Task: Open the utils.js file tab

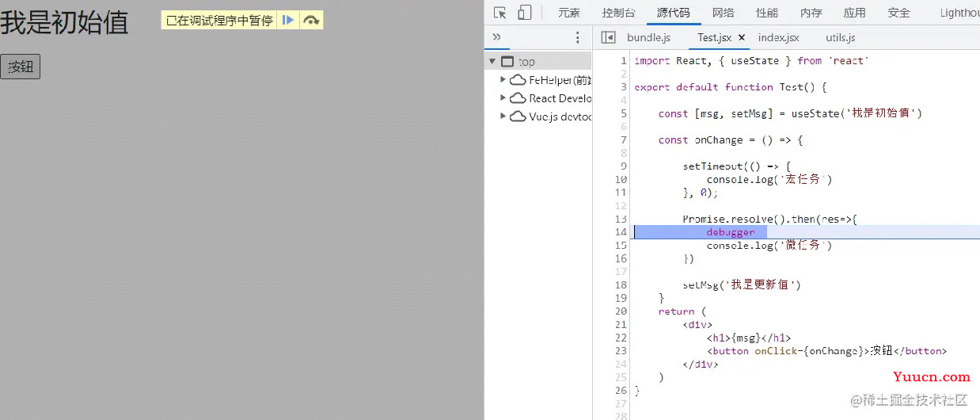Action: tap(840, 37)
